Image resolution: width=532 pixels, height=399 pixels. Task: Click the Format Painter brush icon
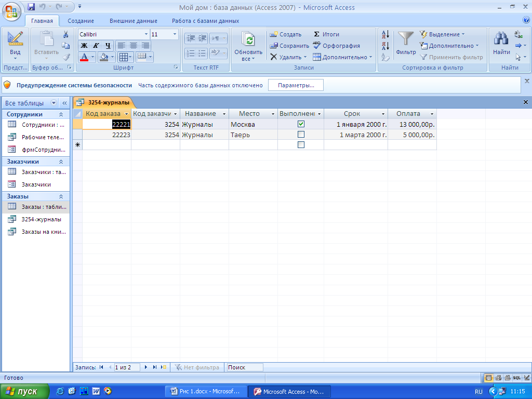tap(66, 57)
